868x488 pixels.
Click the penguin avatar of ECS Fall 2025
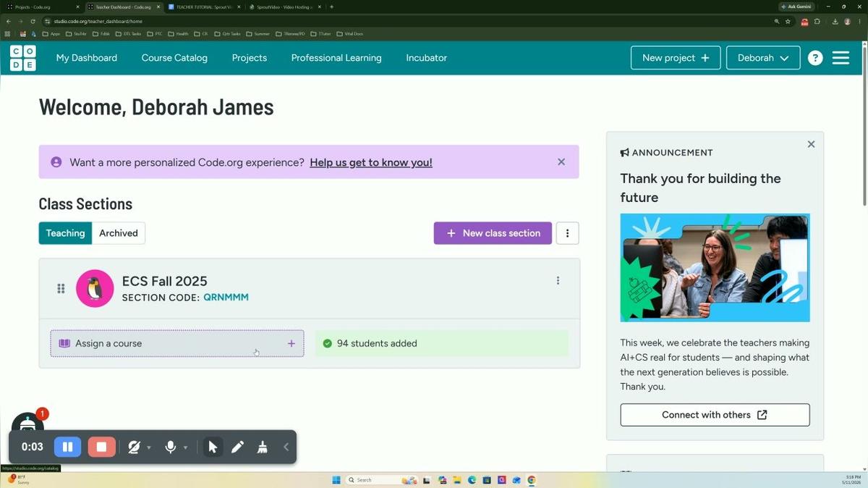coord(95,288)
